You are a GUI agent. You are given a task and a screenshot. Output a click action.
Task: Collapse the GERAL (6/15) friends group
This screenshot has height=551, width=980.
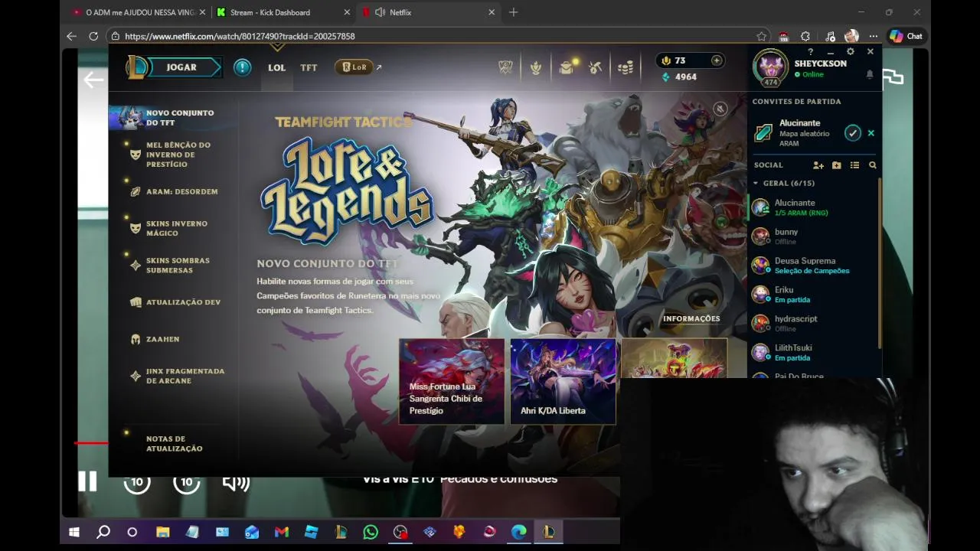pos(756,184)
